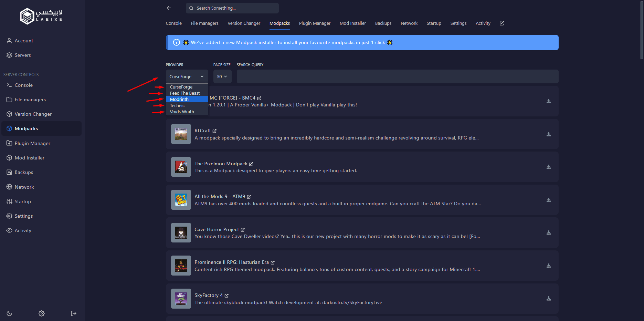Click the All the Mods 9 thumbnail
Image resolution: width=644 pixels, height=321 pixels.
[x=181, y=200]
